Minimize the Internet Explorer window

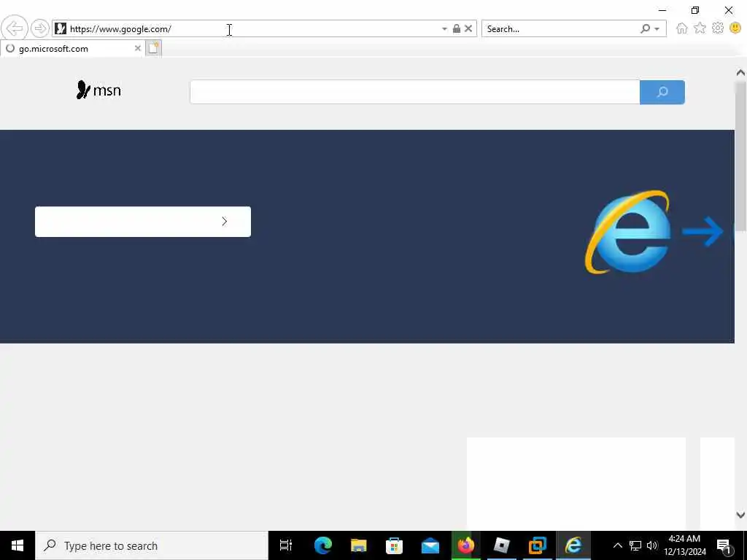click(662, 10)
